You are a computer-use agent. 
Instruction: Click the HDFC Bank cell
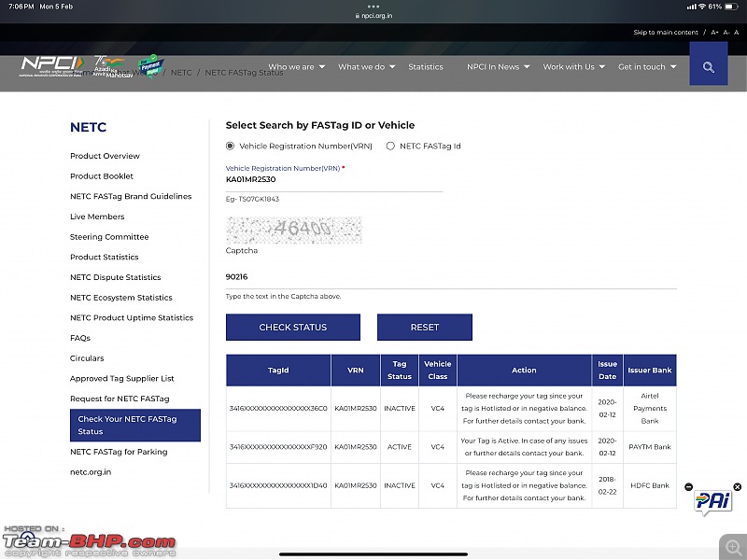click(650, 485)
